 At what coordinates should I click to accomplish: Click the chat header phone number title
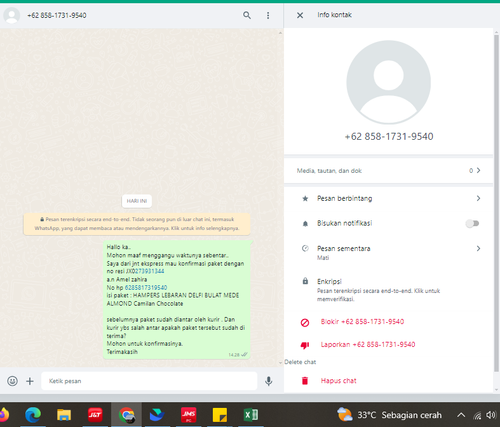point(57,15)
